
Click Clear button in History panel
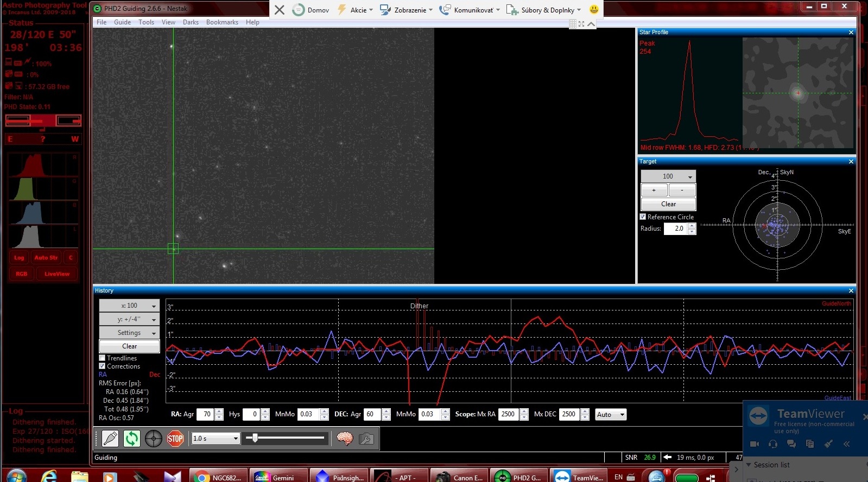pyautogui.click(x=129, y=346)
